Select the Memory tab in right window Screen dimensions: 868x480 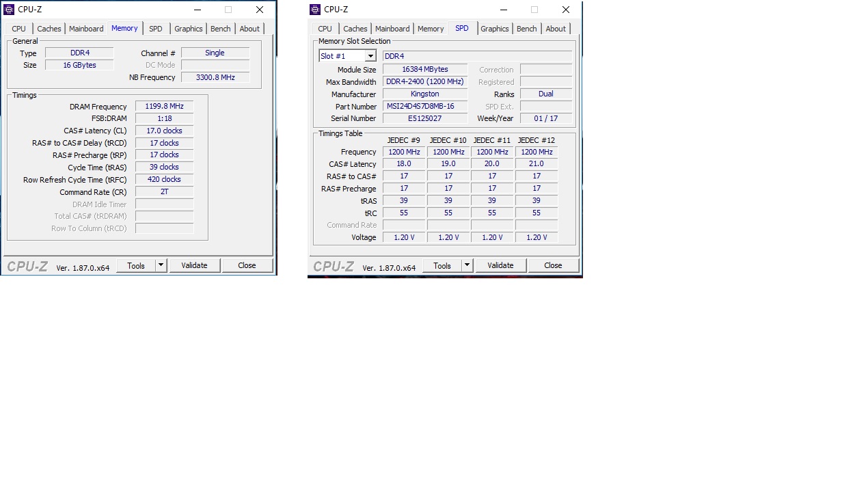point(431,29)
